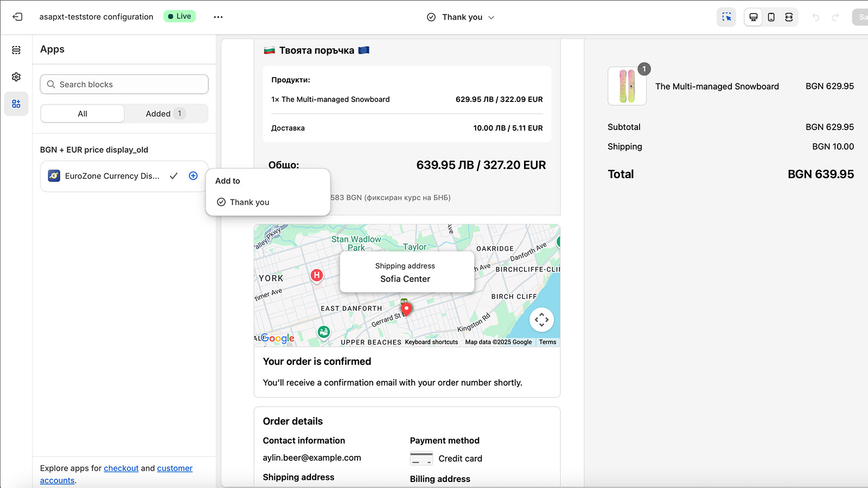868x488 pixels.
Task: Switch to full-width preview view
Action: [789, 17]
